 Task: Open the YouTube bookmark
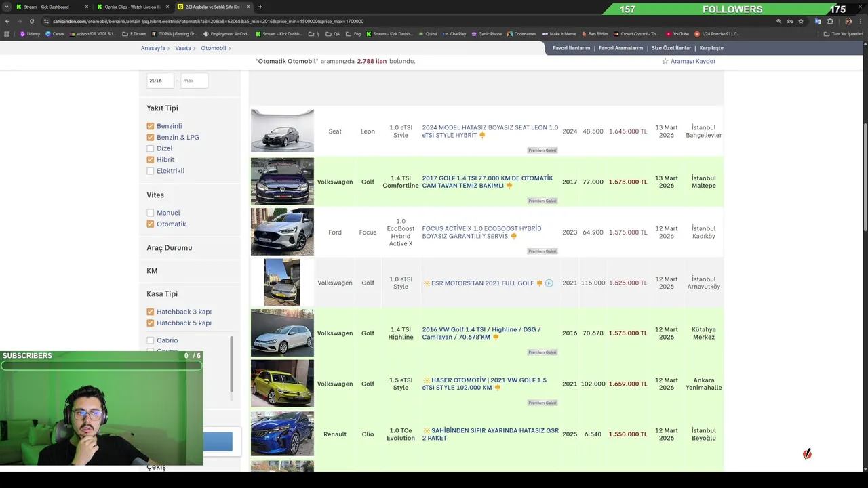(x=677, y=34)
